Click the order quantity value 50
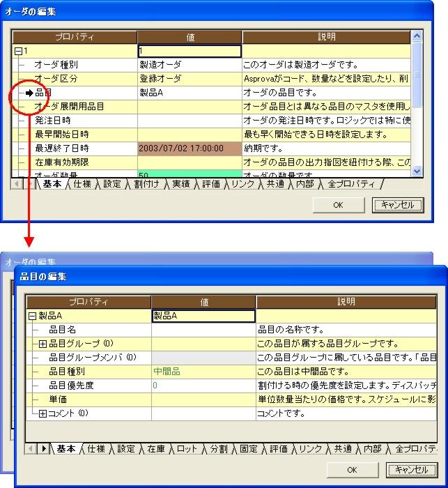The image size is (448, 488). (x=190, y=174)
